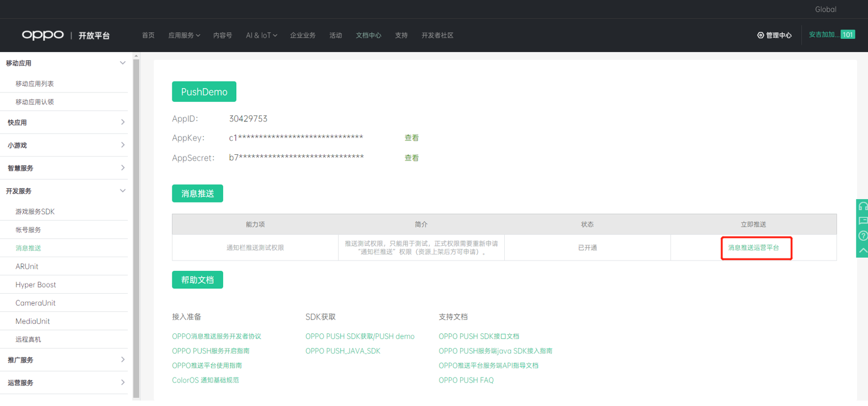Switch region via Global link
The width and height of the screenshot is (868, 406).
coord(825,9)
